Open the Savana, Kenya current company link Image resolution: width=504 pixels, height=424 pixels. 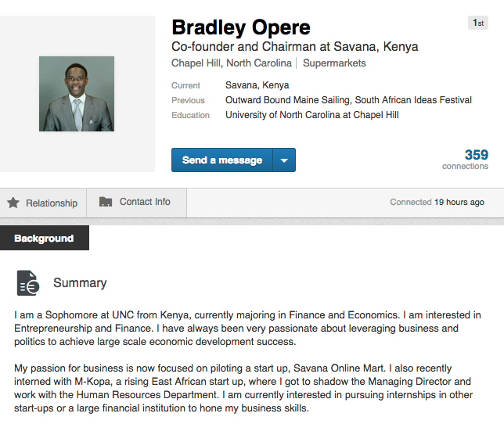click(257, 85)
